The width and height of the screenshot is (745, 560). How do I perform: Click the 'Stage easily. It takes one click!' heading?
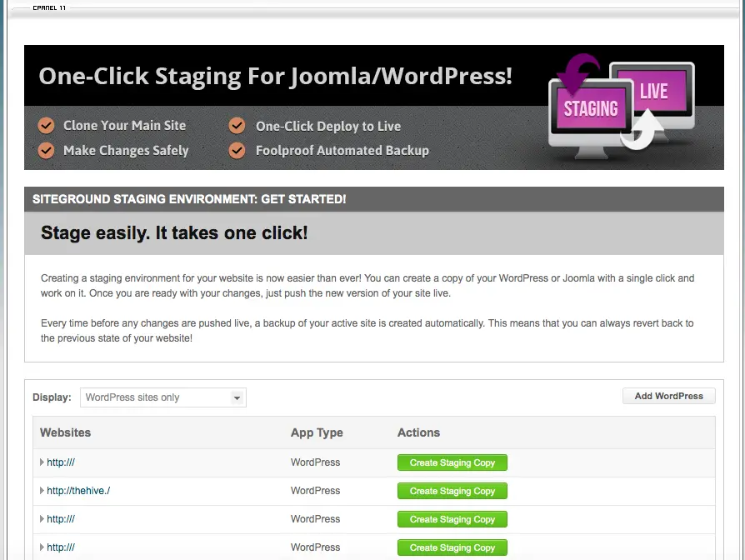coord(174,233)
